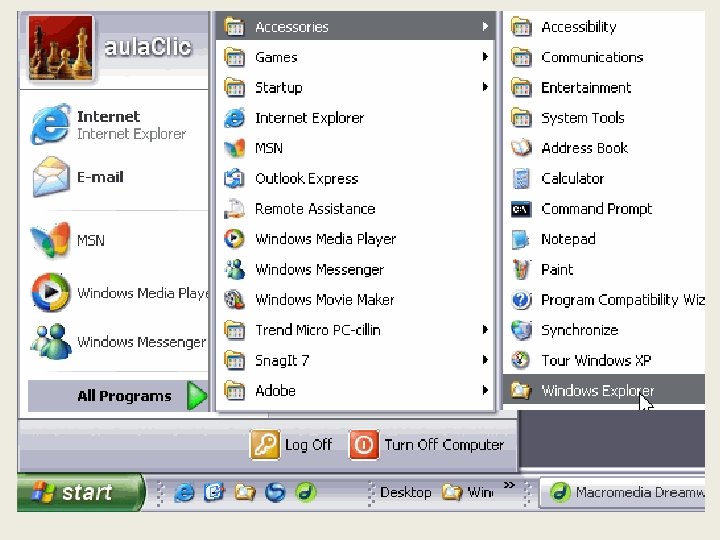This screenshot has height=540, width=720.
Task: Click the green Dreamweaver Quick Launch icon
Action: [306, 492]
